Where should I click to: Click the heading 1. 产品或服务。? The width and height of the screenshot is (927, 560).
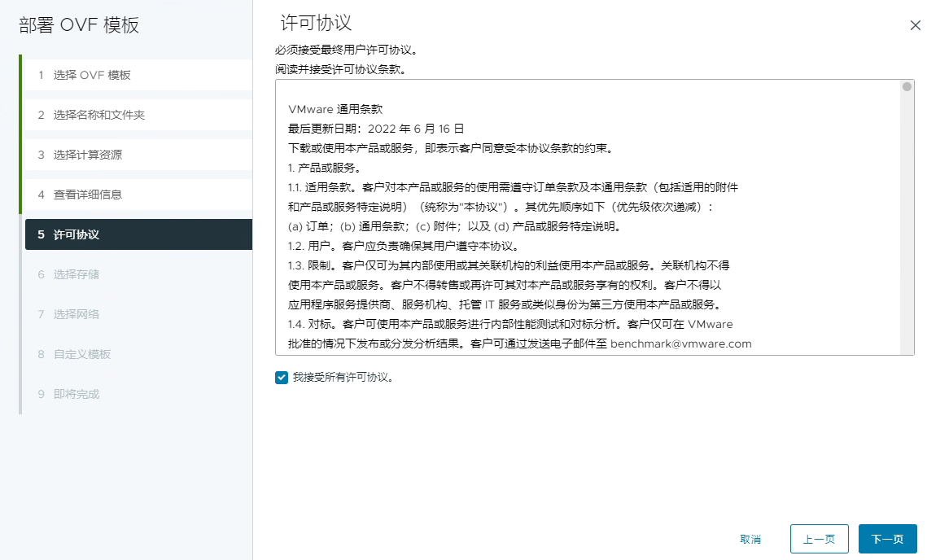pyautogui.click(x=324, y=168)
